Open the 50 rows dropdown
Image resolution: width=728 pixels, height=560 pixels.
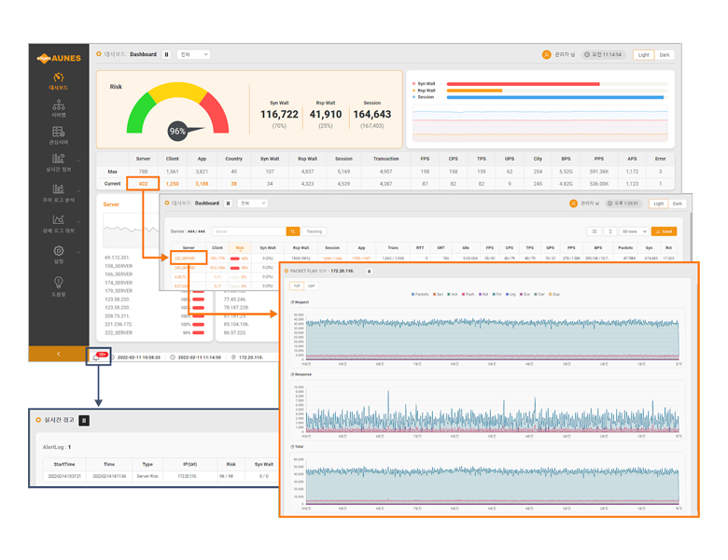(x=633, y=231)
